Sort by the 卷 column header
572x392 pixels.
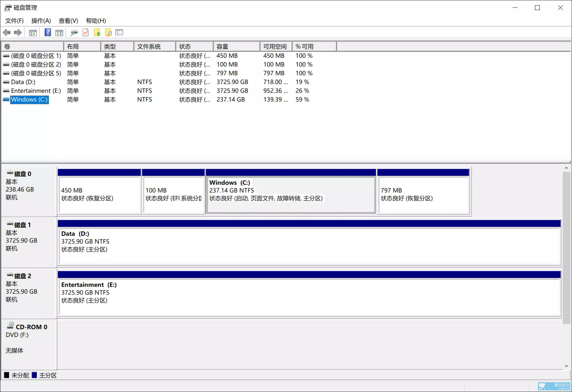point(32,47)
